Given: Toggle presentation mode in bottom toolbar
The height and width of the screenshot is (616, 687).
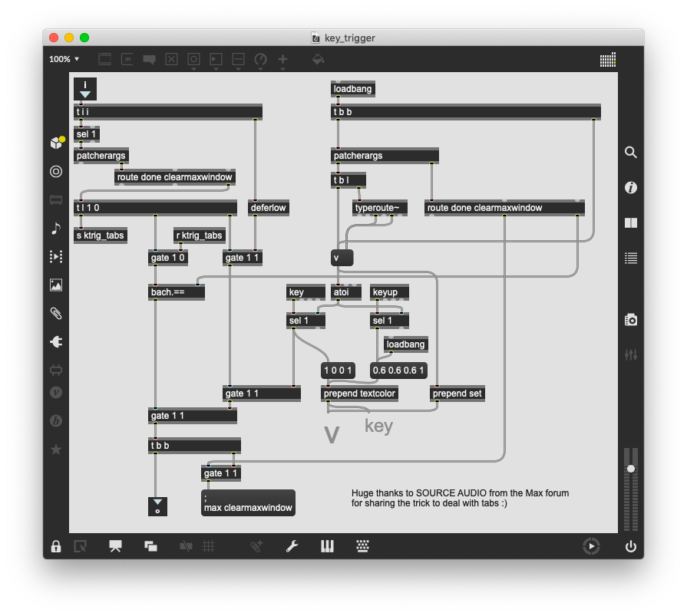Looking at the screenshot, I should point(115,546).
